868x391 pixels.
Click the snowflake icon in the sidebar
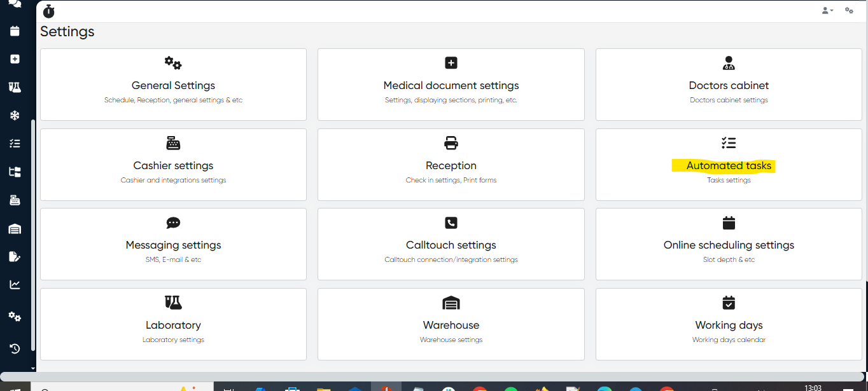click(x=15, y=115)
